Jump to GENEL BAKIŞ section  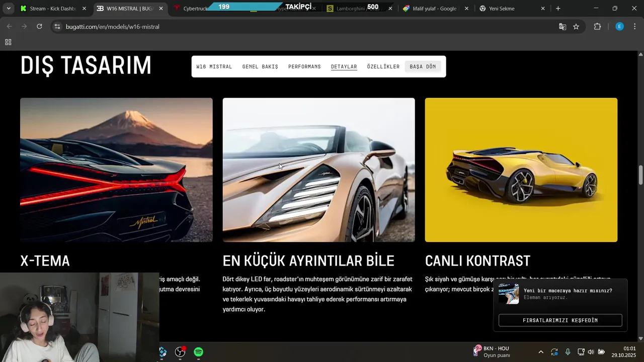click(260, 66)
